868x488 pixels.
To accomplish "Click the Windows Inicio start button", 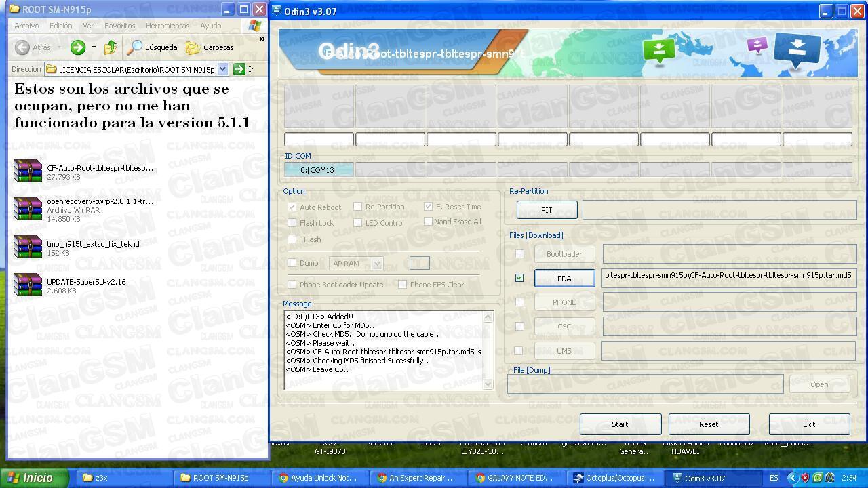I will pyautogui.click(x=35, y=478).
